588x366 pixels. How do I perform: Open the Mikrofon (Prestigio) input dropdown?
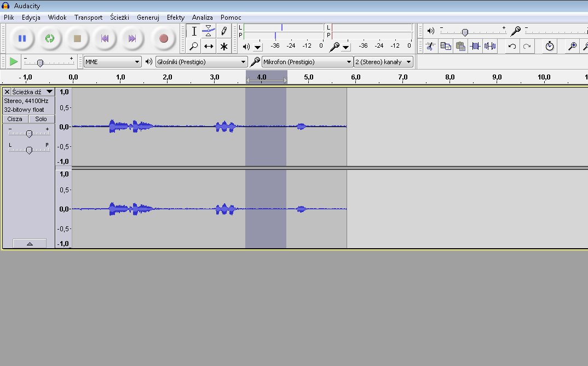307,62
